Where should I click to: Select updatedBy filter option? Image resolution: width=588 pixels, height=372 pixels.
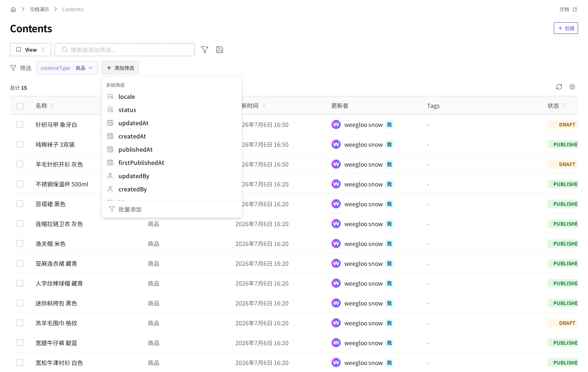172,176
